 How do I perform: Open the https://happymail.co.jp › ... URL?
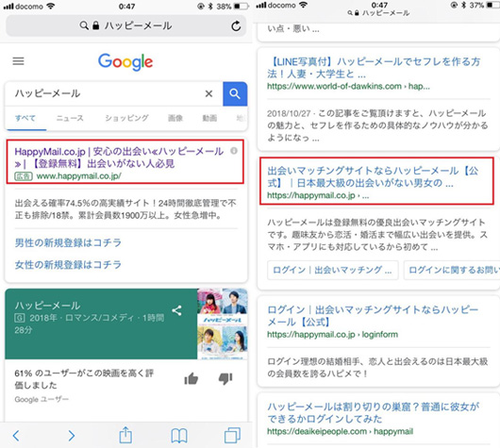[318, 195]
